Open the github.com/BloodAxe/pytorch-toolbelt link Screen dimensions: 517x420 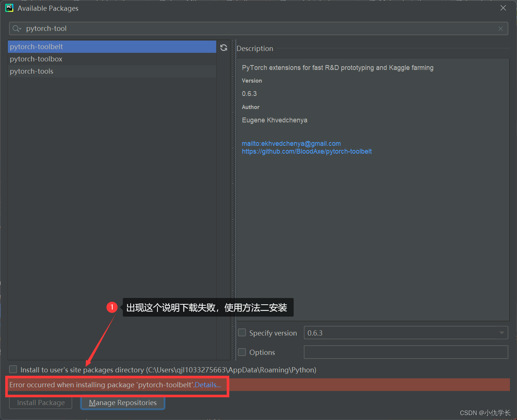click(x=307, y=151)
